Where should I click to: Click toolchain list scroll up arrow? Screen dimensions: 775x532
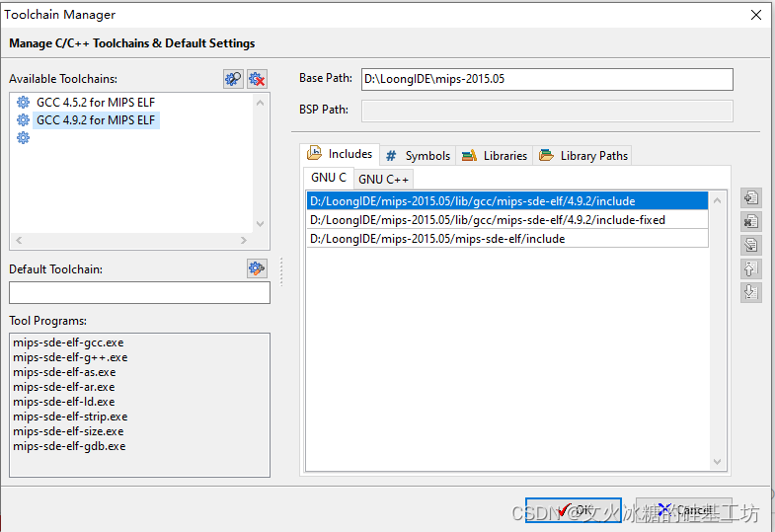pos(260,103)
